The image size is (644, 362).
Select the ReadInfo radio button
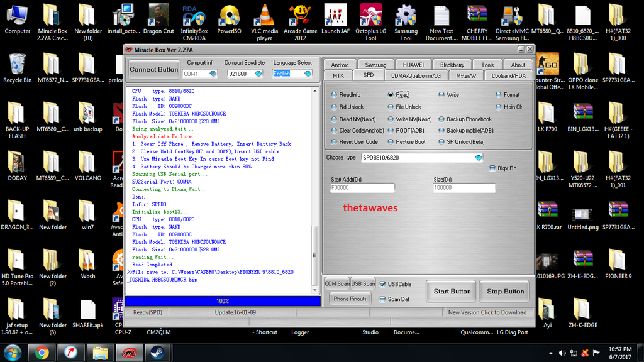[346, 95]
